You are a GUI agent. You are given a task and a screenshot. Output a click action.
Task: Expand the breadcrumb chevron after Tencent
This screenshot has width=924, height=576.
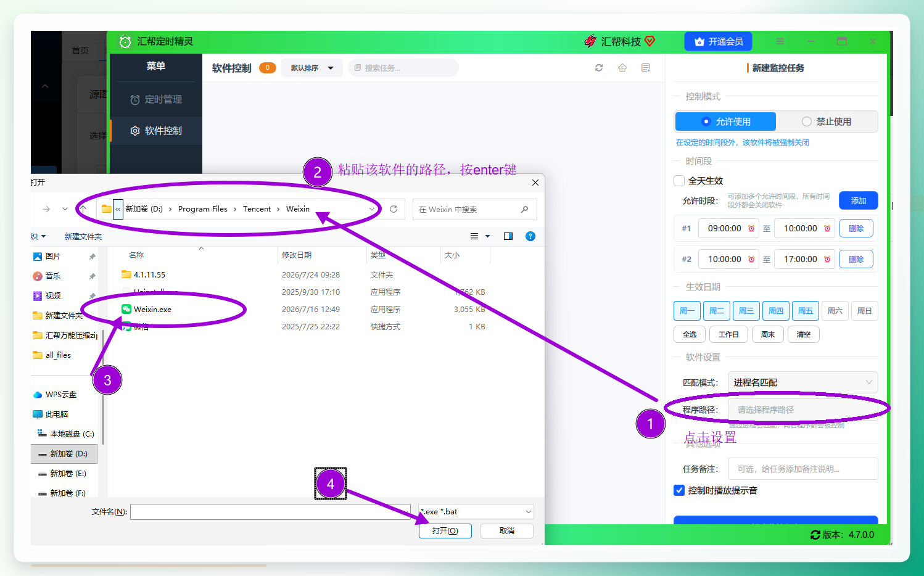pos(278,209)
